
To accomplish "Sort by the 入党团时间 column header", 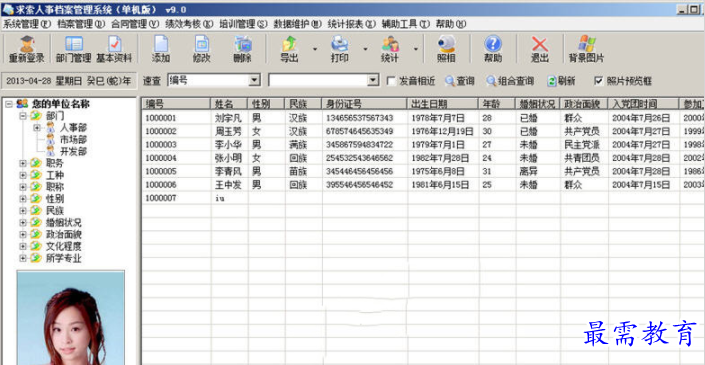I will pos(643,104).
